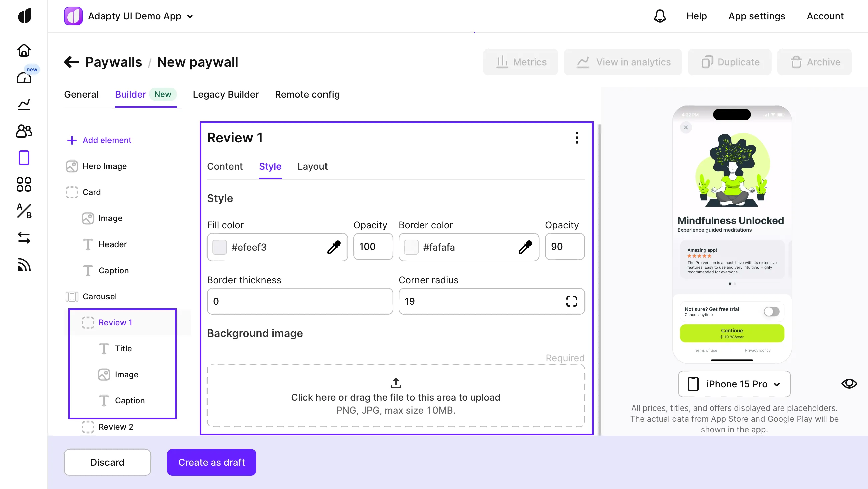
Task: Select the Review 2 tree item
Action: (116, 427)
